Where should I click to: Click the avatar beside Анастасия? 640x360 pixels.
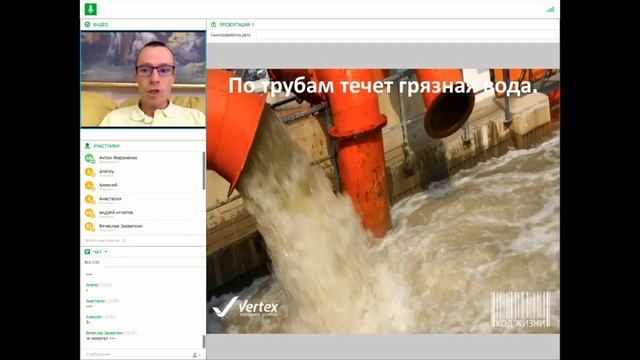tap(89, 199)
